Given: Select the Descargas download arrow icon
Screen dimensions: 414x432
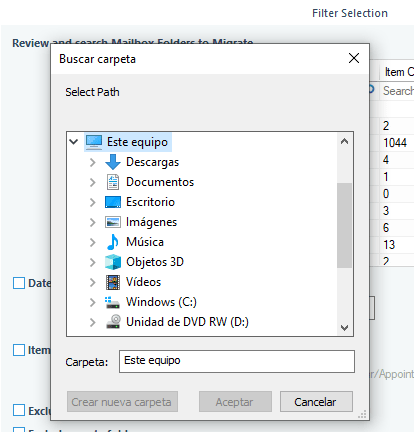Looking at the screenshot, I should click(113, 162).
